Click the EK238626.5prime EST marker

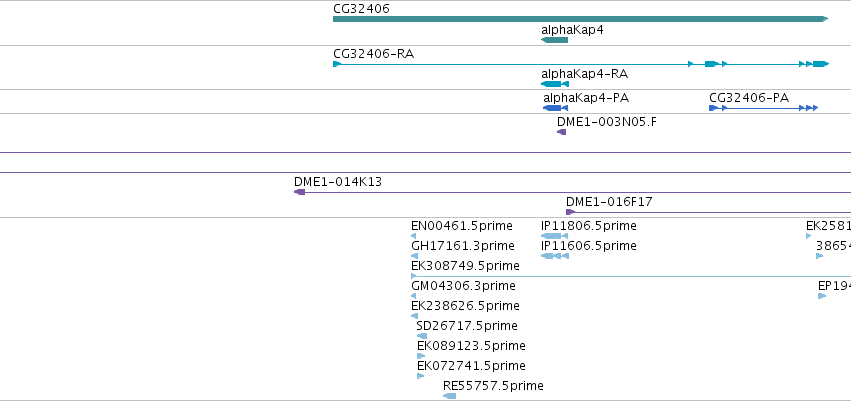pos(415,316)
